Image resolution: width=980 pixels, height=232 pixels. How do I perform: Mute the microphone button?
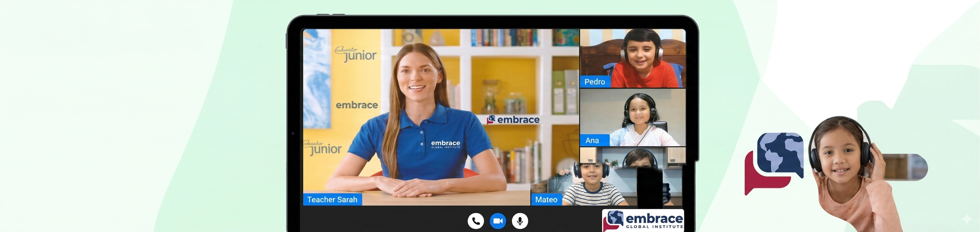point(520,221)
